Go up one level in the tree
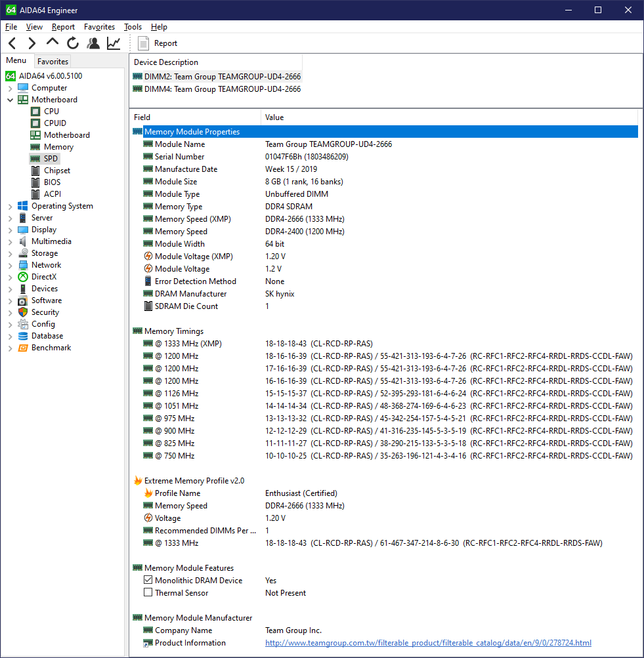 52,43
